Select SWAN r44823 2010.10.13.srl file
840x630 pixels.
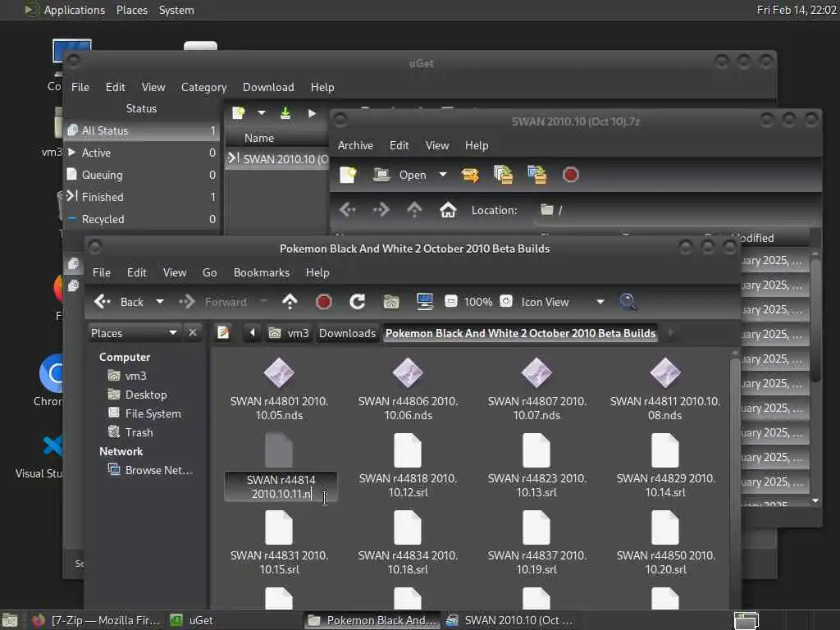click(x=536, y=466)
